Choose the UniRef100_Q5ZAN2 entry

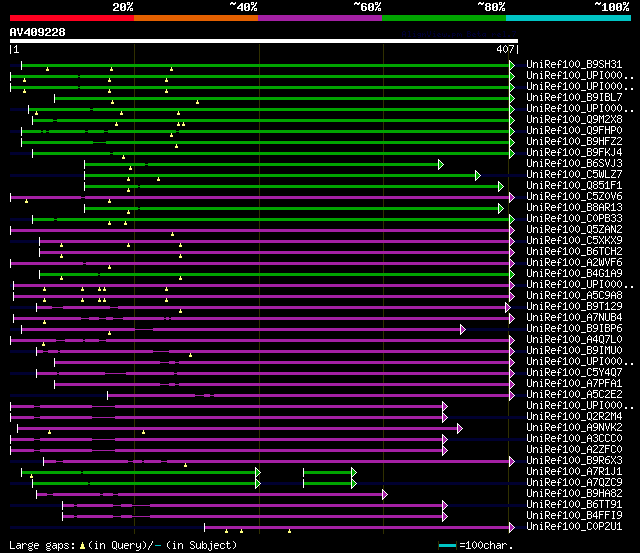coord(574,230)
